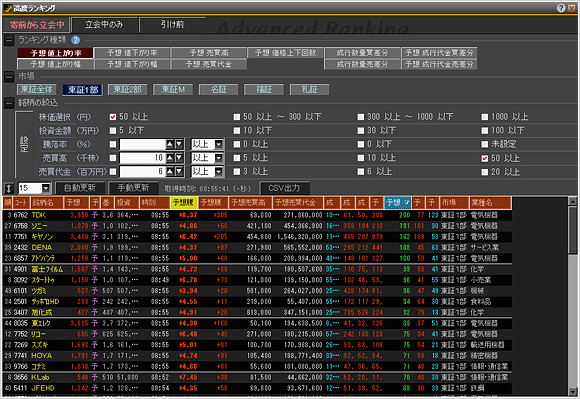The image size is (580, 399).
Task: Collapse the 市場 section
Action: point(9,77)
